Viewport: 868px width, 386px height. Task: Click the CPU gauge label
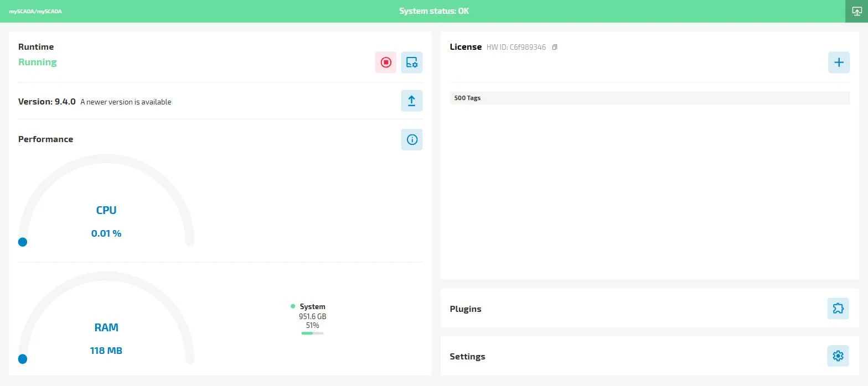coord(106,210)
